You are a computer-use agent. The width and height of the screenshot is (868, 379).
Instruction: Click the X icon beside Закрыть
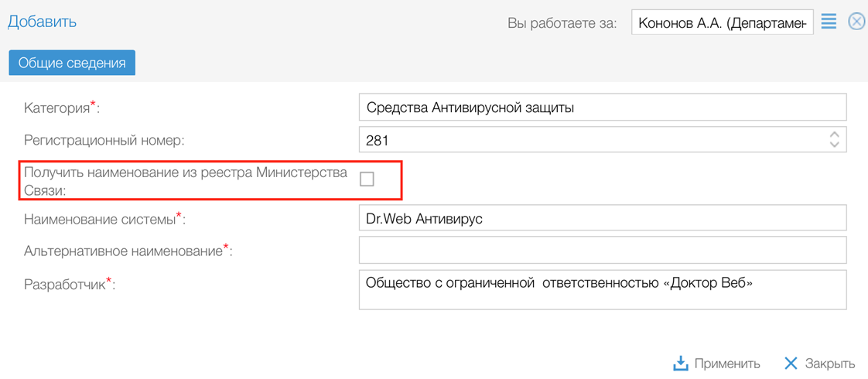pos(790,364)
